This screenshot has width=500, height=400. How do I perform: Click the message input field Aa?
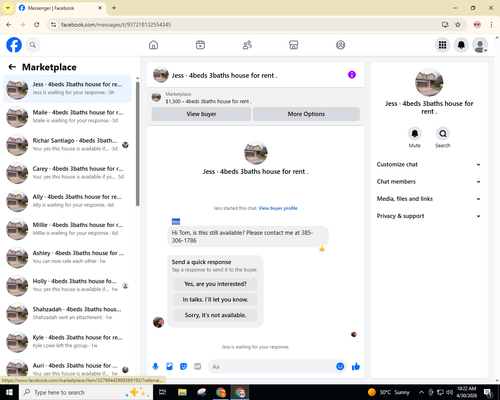[x=272, y=367]
